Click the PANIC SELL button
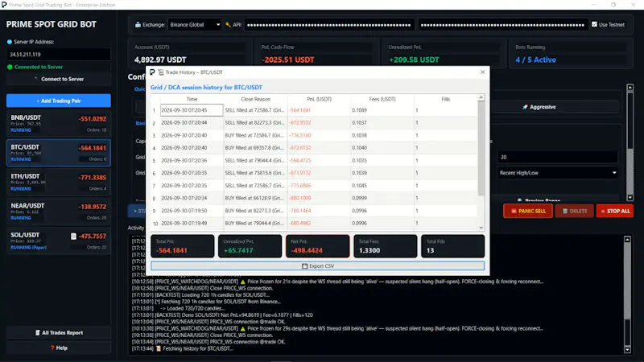Screen dimensions: 644x362 click(528, 211)
